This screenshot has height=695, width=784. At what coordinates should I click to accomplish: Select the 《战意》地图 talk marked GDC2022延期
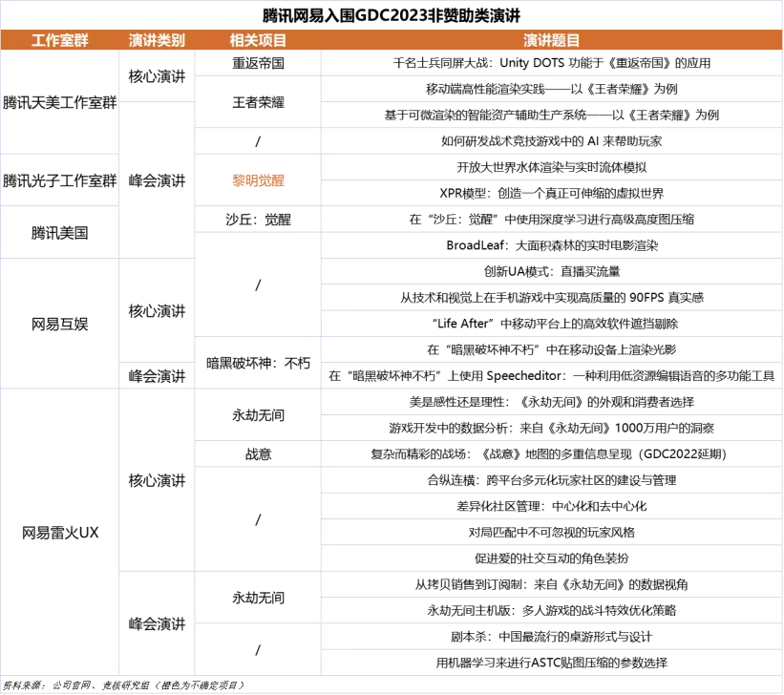coord(552,454)
